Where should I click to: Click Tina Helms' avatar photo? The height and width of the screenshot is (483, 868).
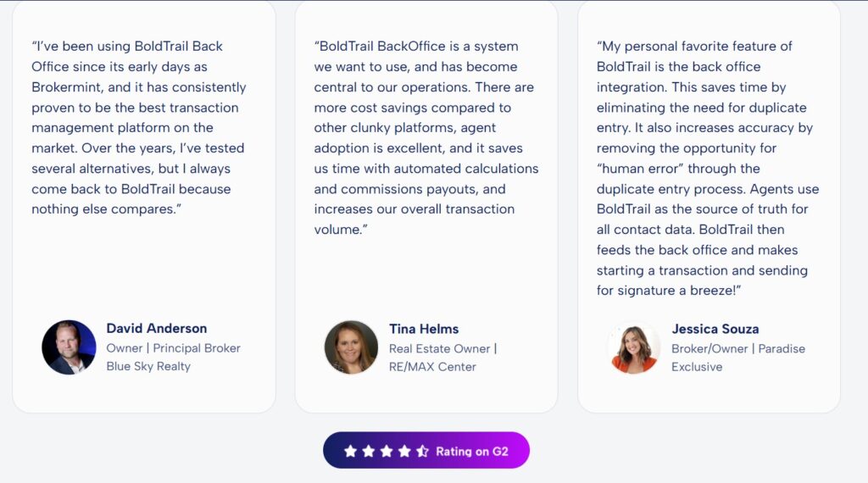pyautogui.click(x=351, y=347)
